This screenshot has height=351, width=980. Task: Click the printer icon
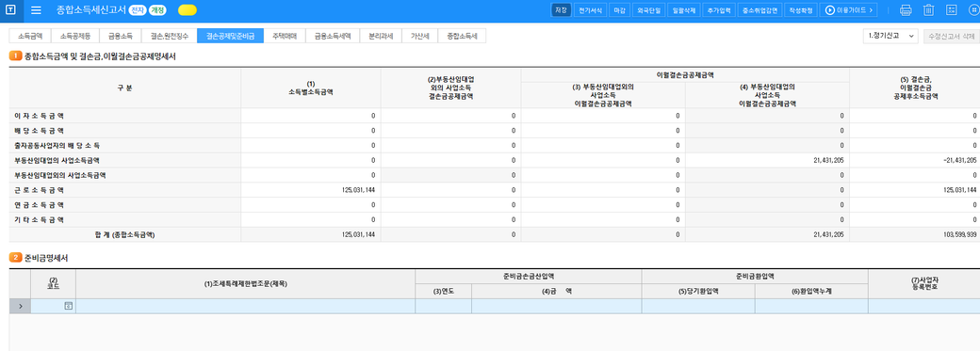(x=906, y=10)
